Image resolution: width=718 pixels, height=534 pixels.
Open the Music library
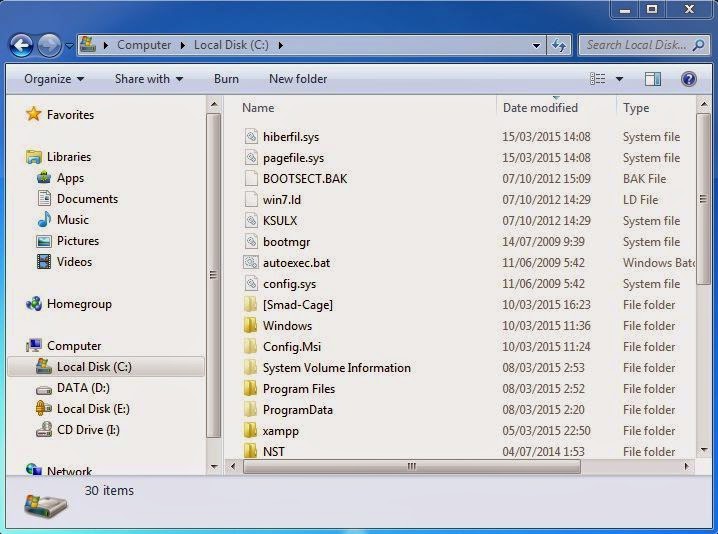pos(73,220)
